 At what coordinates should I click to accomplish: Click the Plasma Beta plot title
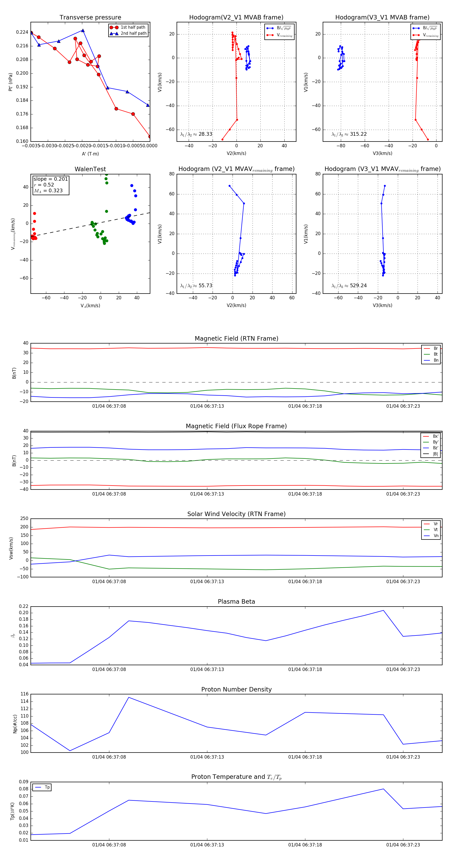tap(236, 602)
